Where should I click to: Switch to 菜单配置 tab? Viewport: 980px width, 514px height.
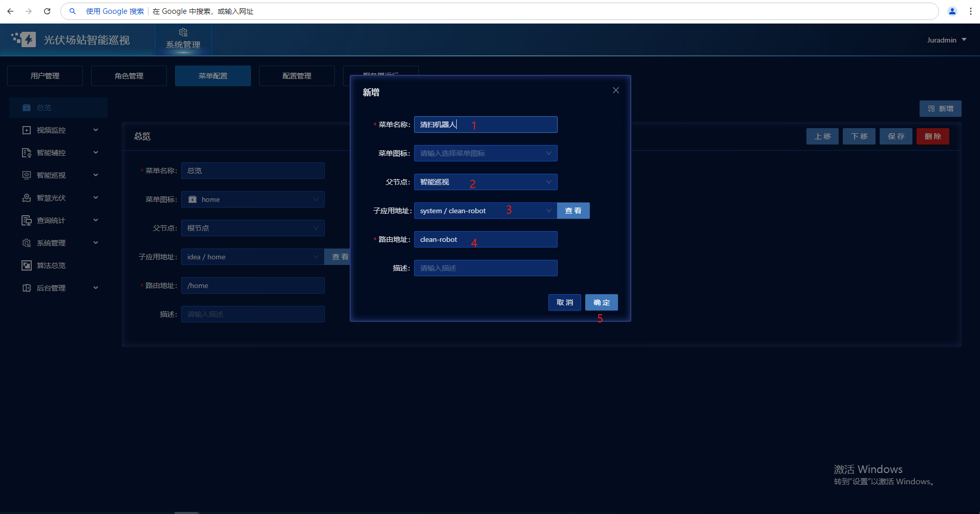[213, 76]
